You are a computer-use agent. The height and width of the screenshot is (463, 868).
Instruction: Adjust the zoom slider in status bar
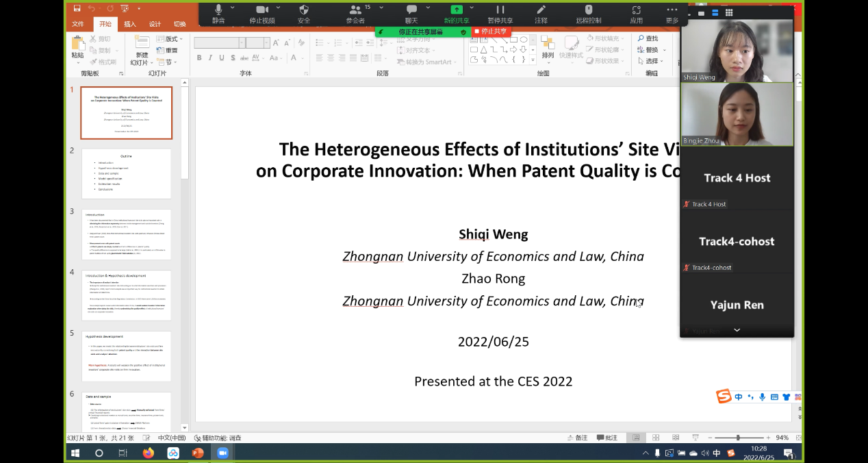click(737, 438)
